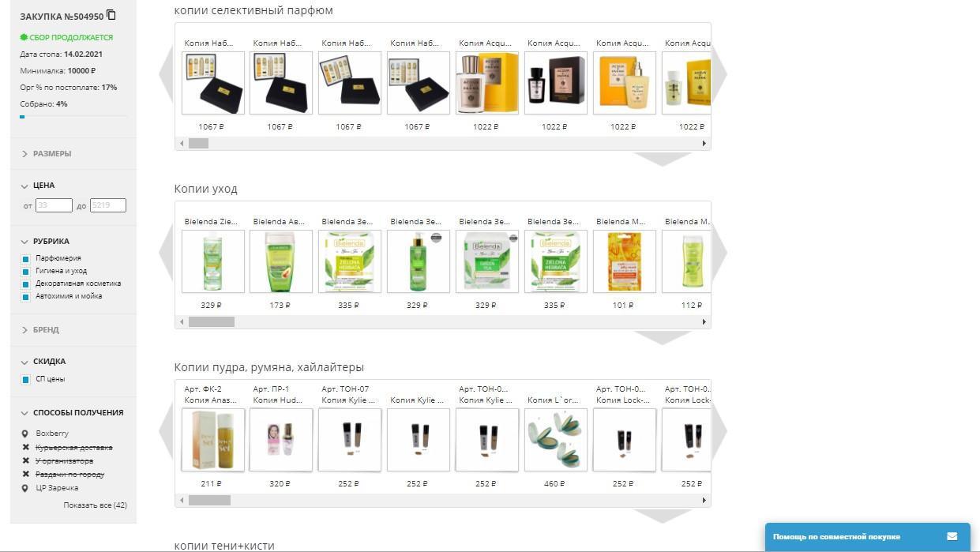980x552 pixels.
Task: Click the minimum price field showing 33
Action: [x=54, y=206]
